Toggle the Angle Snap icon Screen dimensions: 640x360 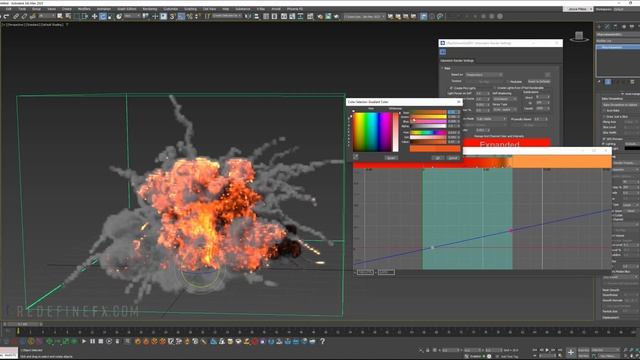[181, 16]
